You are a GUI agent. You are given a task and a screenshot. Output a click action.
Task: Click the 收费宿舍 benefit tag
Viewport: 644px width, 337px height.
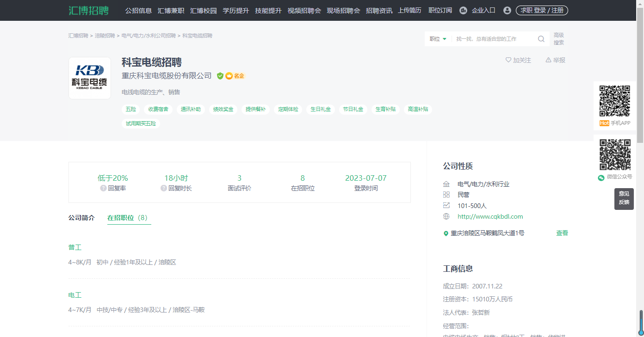(158, 110)
